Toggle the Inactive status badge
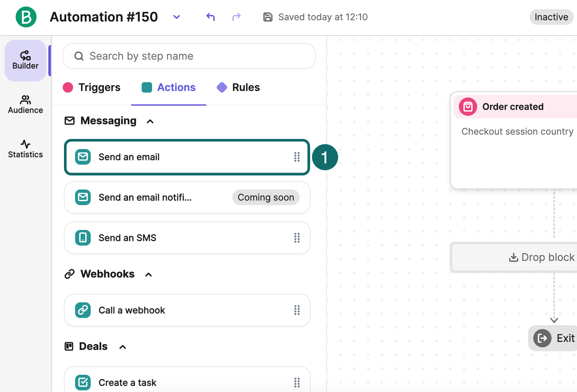 click(551, 17)
